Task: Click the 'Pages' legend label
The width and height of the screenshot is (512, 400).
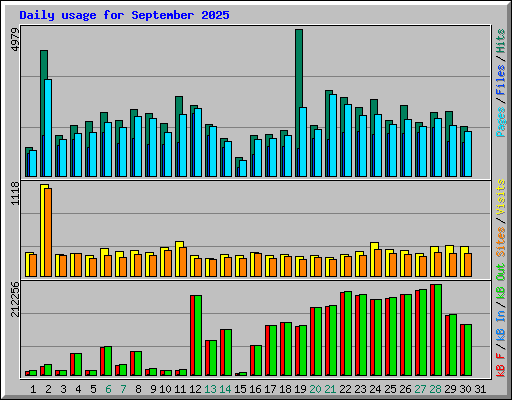Action: [501, 122]
